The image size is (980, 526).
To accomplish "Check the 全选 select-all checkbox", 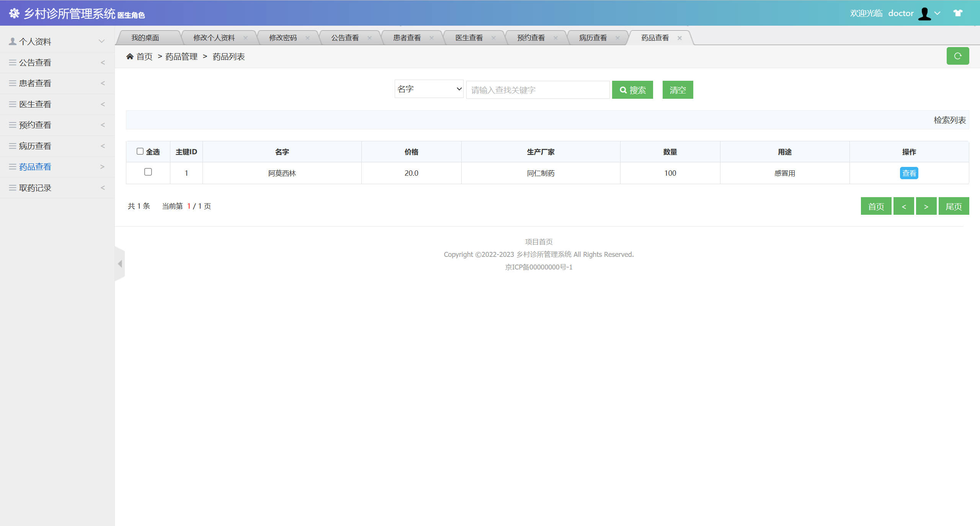I will (x=140, y=151).
